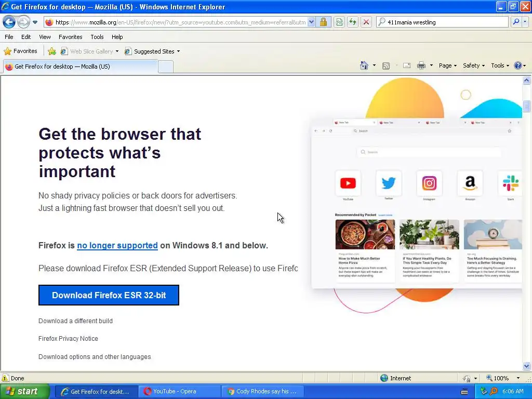Click Get Firefox taskbar button
Image resolution: width=532 pixels, height=399 pixels.
click(96, 392)
